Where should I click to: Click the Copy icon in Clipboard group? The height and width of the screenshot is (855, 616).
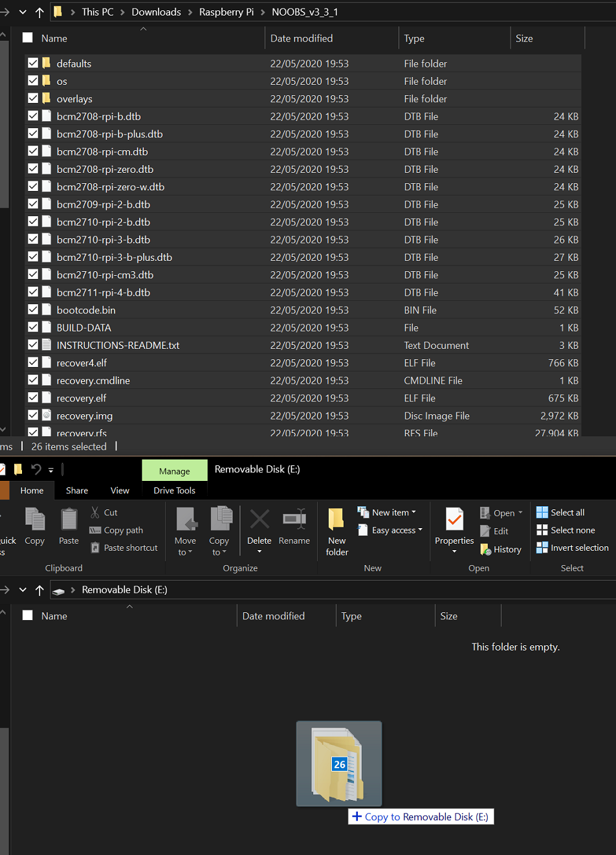point(35,520)
